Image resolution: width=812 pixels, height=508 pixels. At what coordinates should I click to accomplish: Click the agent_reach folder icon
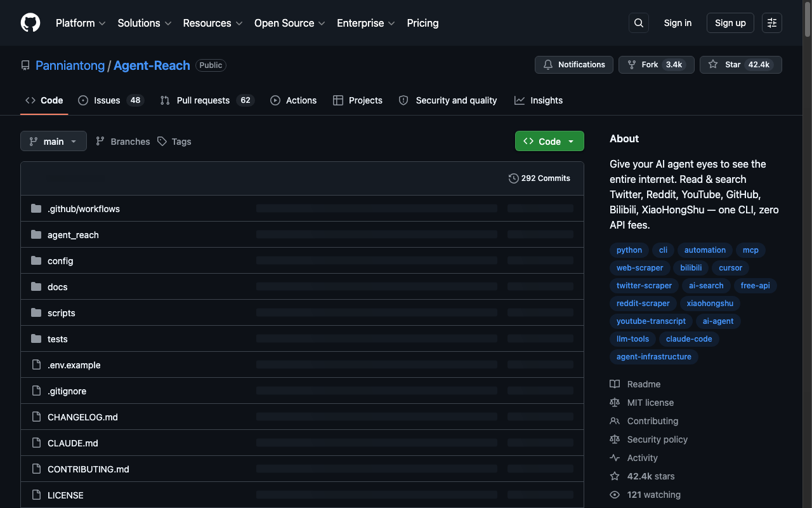pyautogui.click(x=36, y=235)
